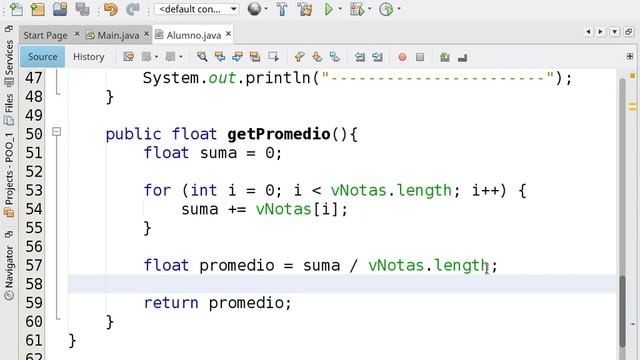This screenshot has height=360, width=640.
Task: Click the editor Back navigation icon
Action: coord(146,57)
